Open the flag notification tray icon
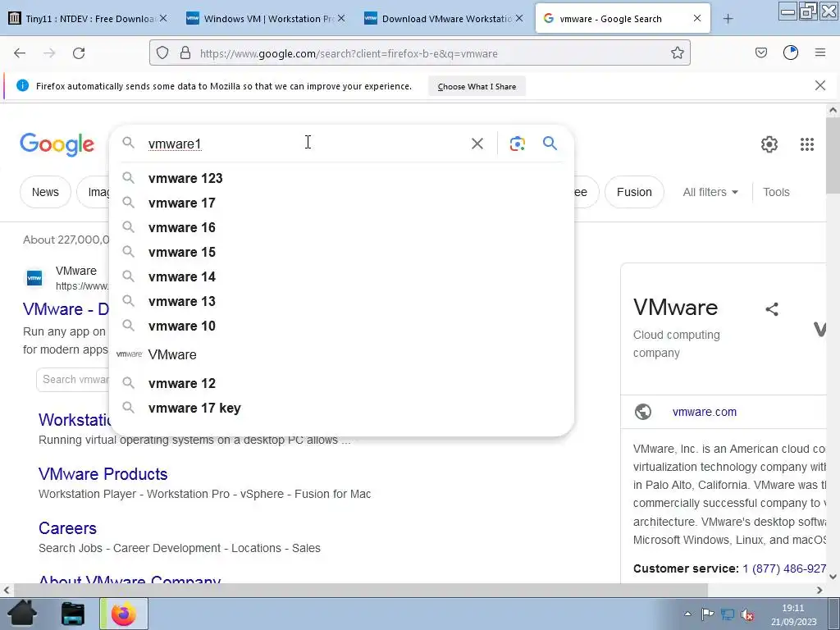Image resolution: width=840 pixels, height=630 pixels. pos(707,614)
